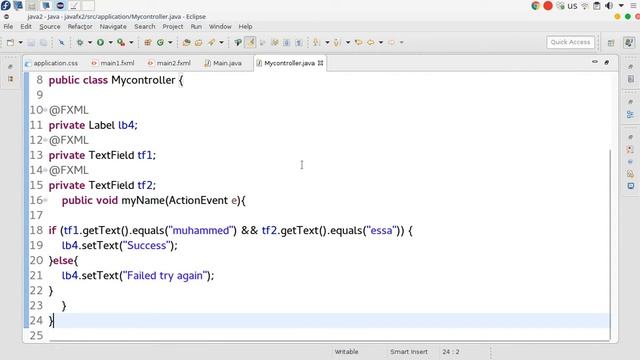
Task: Click the New Java Package icon
Action: click(x=148, y=42)
